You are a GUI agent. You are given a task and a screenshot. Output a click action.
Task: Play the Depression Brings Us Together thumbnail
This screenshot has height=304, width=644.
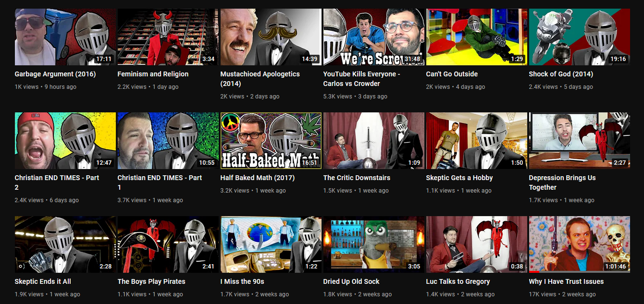point(580,141)
